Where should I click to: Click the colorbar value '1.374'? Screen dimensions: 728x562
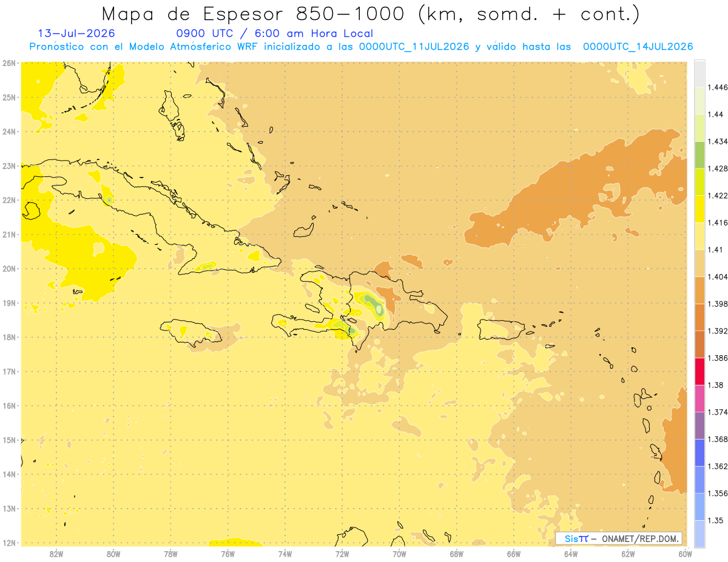(718, 412)
